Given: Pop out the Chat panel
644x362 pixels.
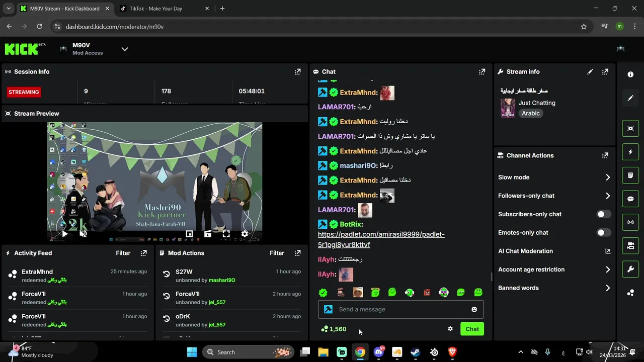Looking at the screenshot, I should point(482,72).
